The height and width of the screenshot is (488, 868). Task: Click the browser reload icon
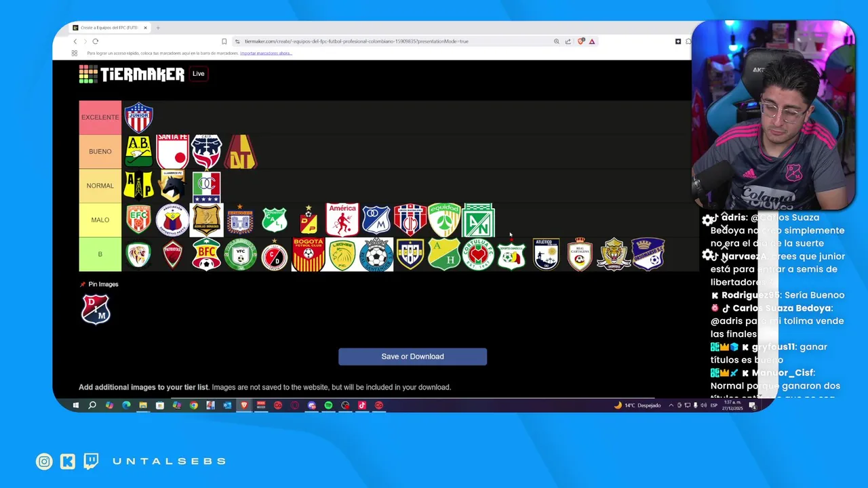[96, 41]
